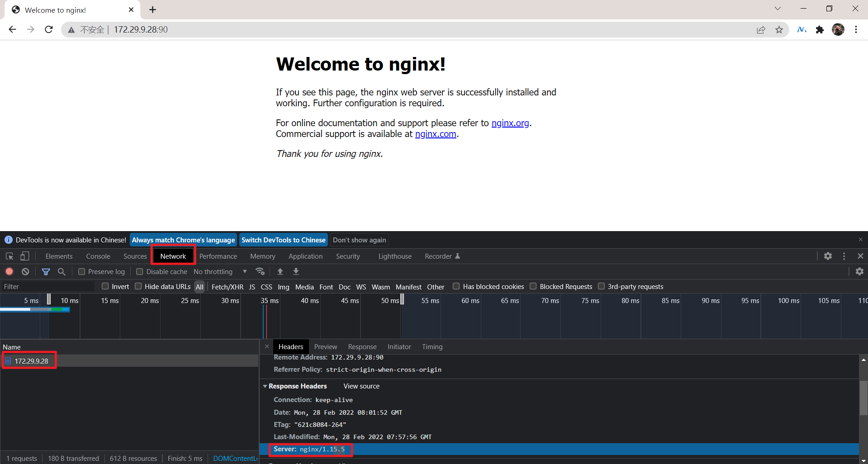Open the Chrome tab search chevron
The image size is (868, 464).
click(778, 9)
